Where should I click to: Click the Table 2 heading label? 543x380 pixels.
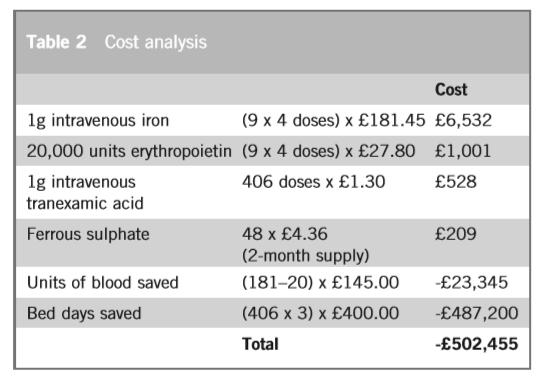[x=56, y=42]
